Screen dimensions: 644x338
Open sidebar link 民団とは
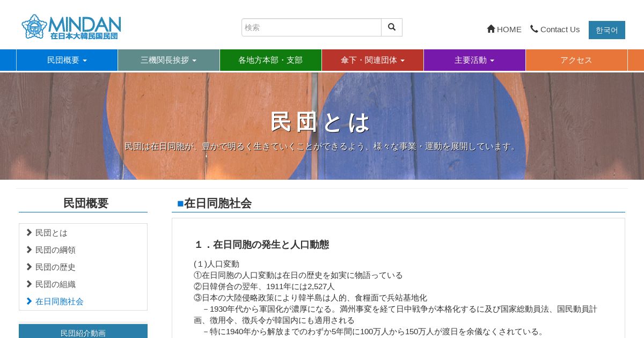52,233
